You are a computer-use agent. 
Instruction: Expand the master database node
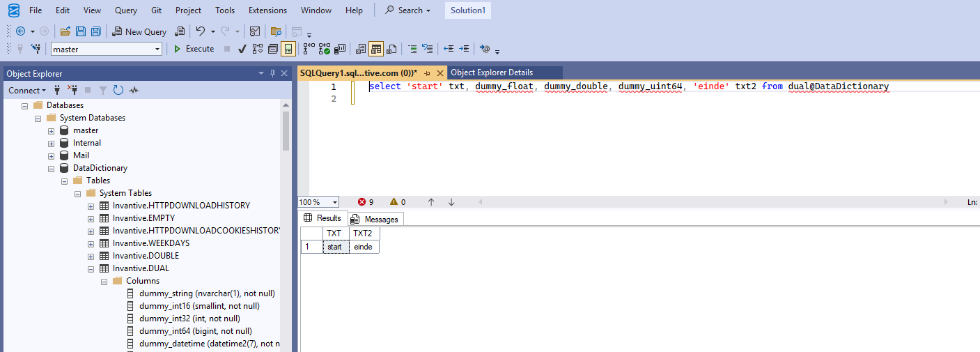(x=51, y=130)
